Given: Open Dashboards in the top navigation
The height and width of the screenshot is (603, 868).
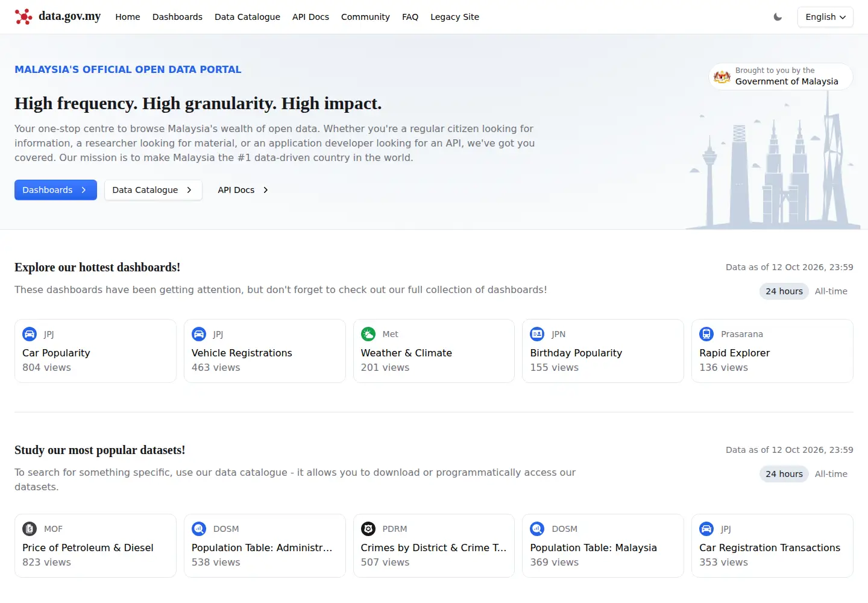Looking at the screenshot, I should (177, 17).
